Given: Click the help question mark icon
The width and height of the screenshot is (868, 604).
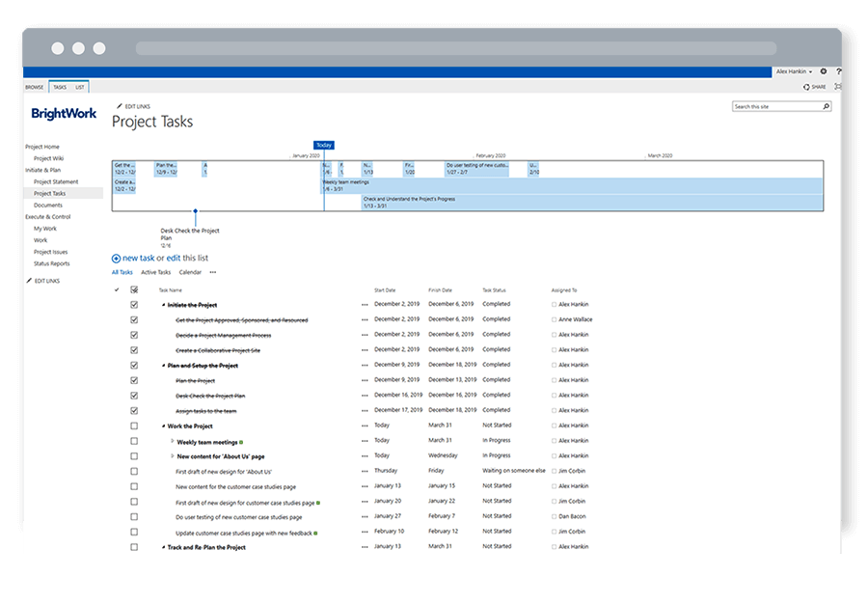Looking at the screenshot, I should 838,71.
